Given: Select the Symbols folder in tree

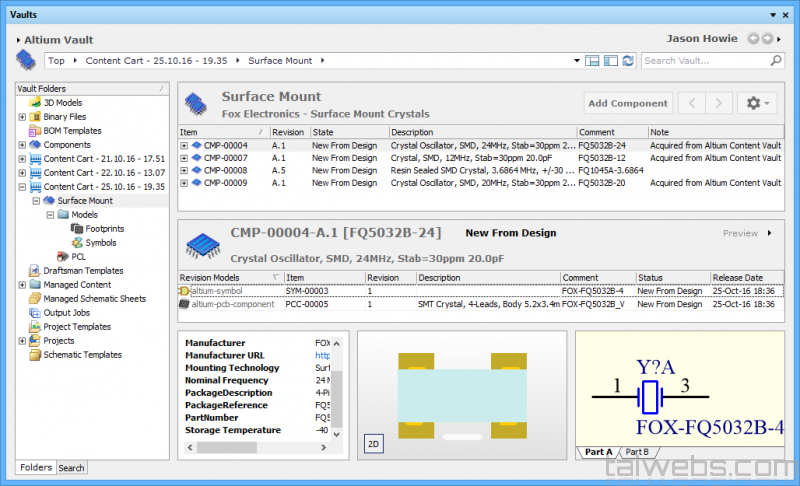Looking at the screenshot, I should pyautogui.click(x=100, y=242).
